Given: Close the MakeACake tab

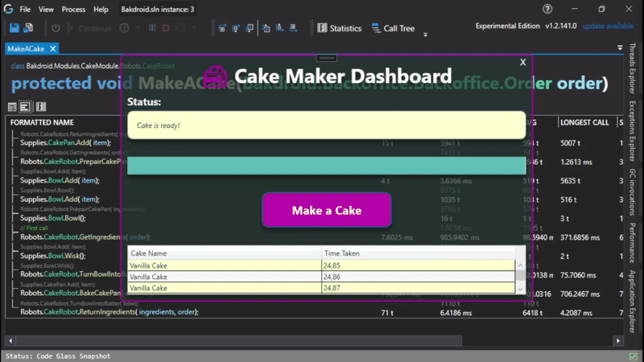Looking at the screenshot, I should 51,49.
